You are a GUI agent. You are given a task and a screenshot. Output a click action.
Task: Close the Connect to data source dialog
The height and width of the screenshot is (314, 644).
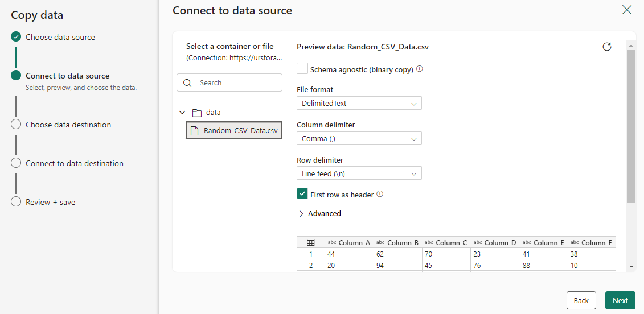click(x=627, y=10)
